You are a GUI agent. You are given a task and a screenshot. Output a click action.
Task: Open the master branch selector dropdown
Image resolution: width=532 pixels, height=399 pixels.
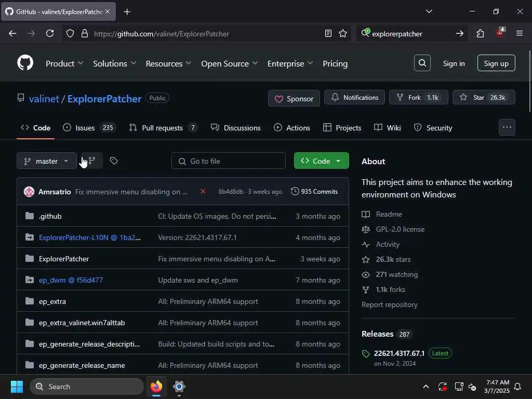pos(46,161)
